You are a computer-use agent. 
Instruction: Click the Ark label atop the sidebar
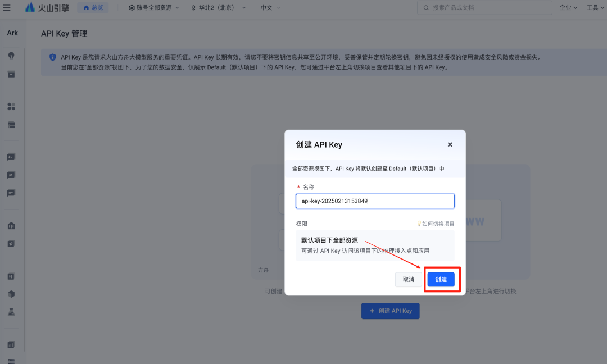[12, 33]
